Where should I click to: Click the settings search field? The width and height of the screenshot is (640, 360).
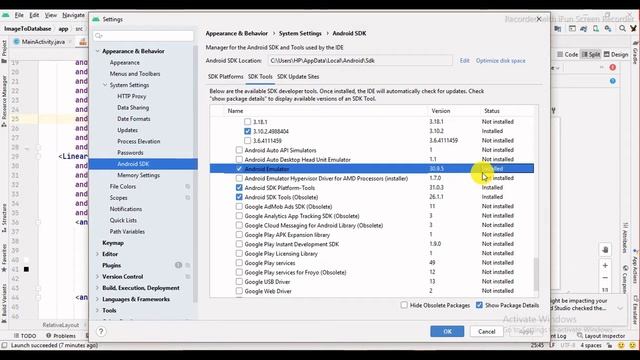[x=143, y=36]
